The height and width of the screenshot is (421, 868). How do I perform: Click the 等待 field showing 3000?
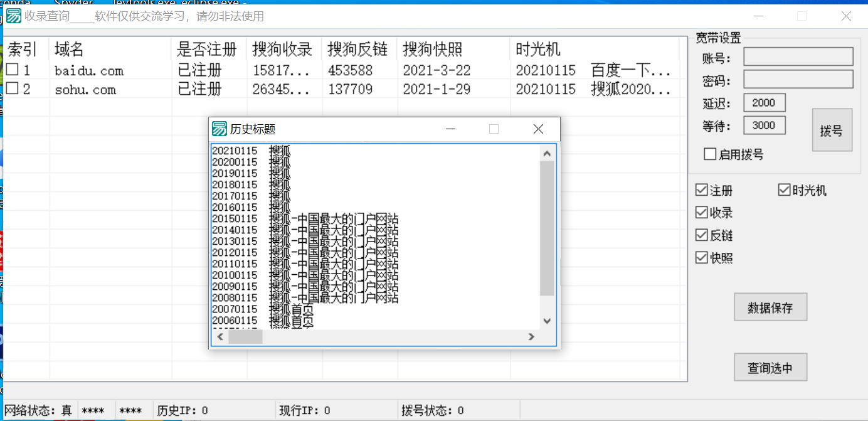(765, 125)
